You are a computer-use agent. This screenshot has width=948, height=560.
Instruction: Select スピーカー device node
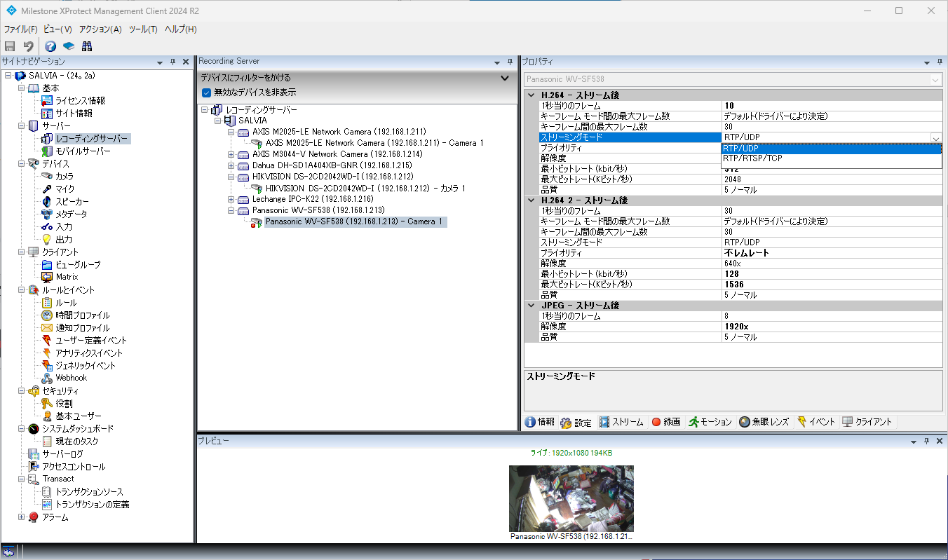pyautogui.click(x=72, y=202)
